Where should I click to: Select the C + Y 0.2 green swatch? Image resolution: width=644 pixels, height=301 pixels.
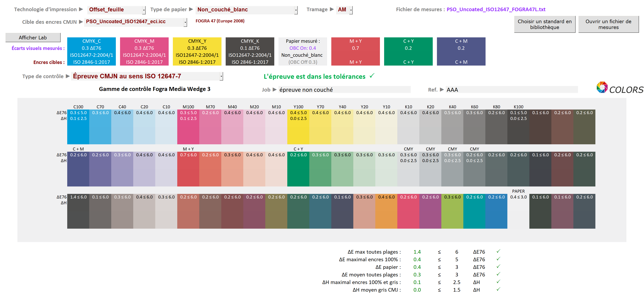(x=408, y=51)
